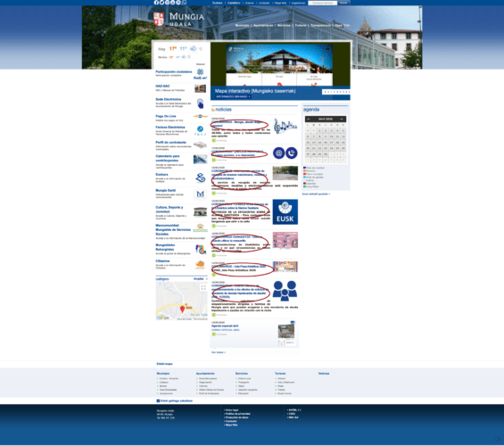
Task: Click the Euskara swirl icon
Action: tap(200, 178)
